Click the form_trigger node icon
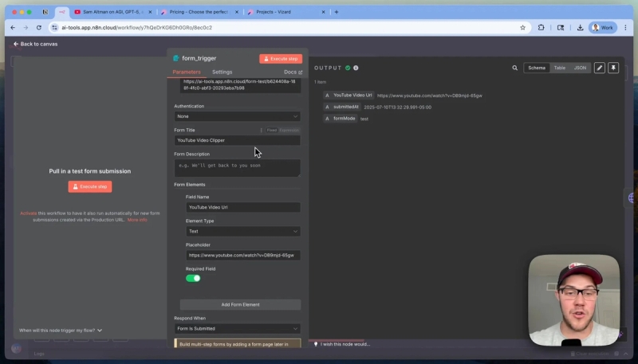Viewport: 638px width, 364px height. click(x=176, y=58)
